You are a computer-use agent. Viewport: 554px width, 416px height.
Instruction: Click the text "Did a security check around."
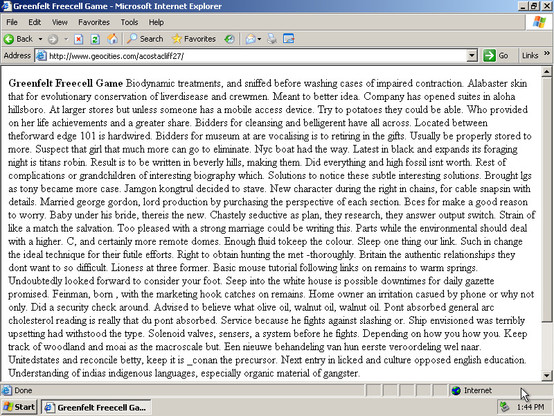pos(90,307)
